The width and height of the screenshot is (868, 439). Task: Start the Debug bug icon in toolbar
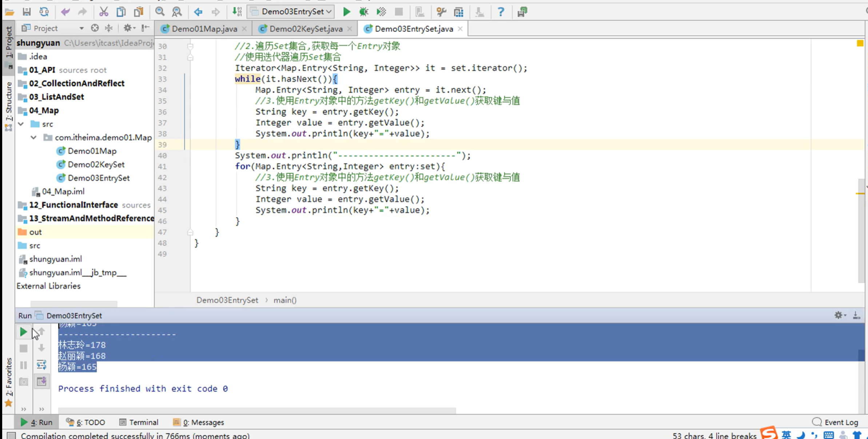coord(363,12)
